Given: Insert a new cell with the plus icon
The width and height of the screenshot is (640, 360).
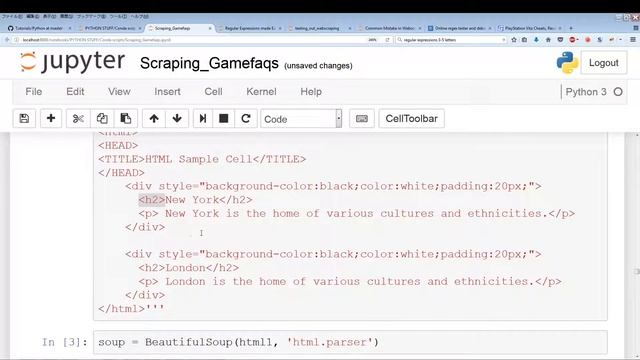Looking at the screenshot, I should tap(51, 118).
